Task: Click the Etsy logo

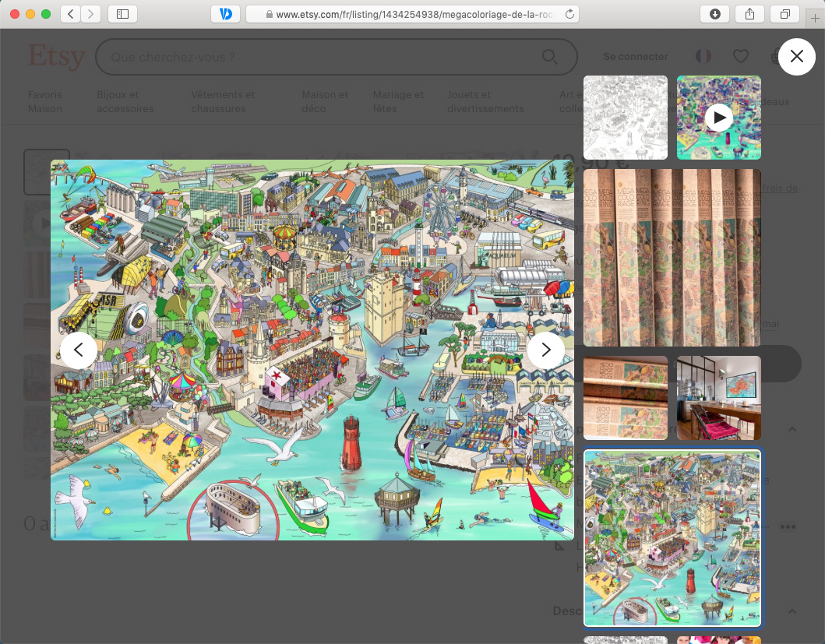Action: 56,57
